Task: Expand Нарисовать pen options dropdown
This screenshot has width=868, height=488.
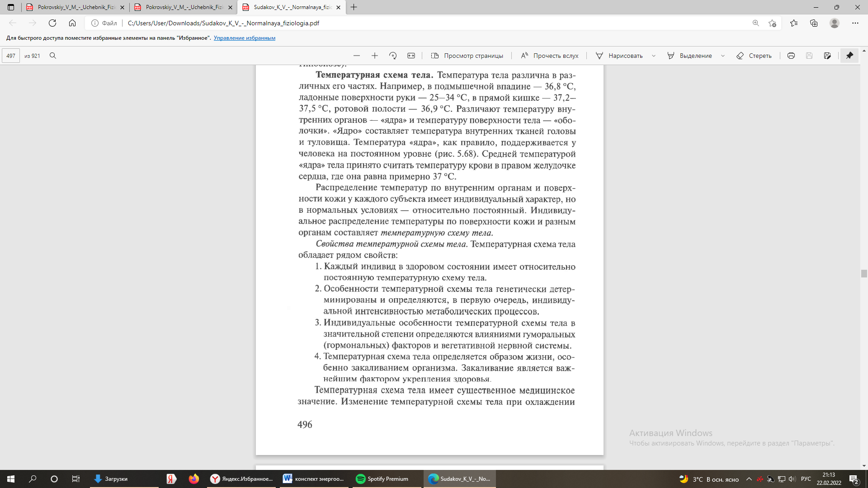Action: click(654, 56)
